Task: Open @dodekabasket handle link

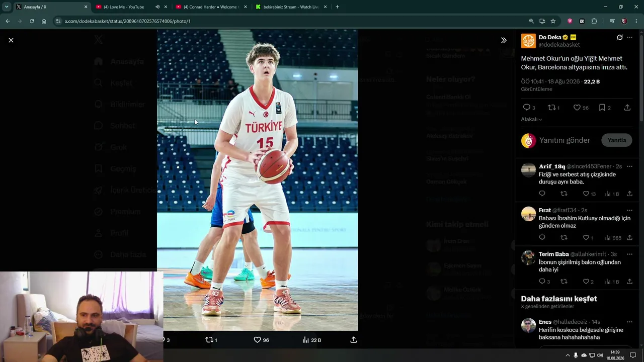Action: [x=559, y=45]
